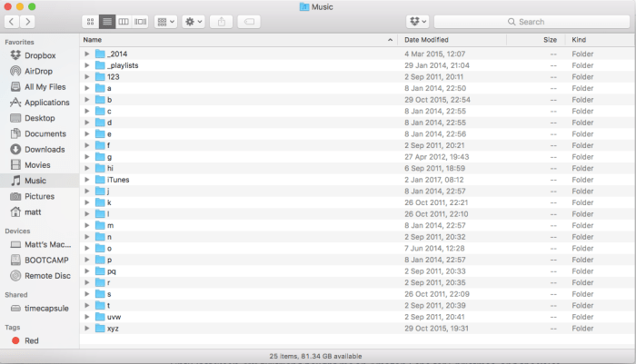Open the Action gear dropdown menu
The height and width of the screenshot is (364, 636).
click(x=194, y=21)
